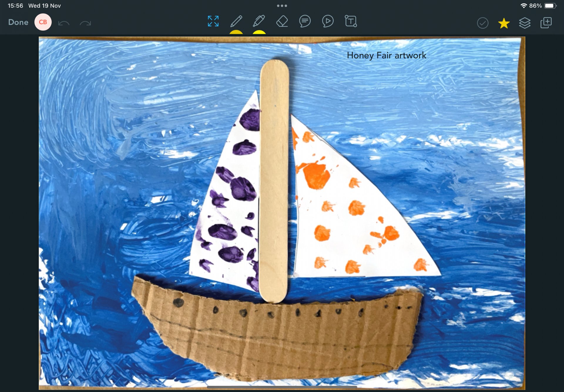
Task: Open the layers stack icon
Action: [525, 23]
